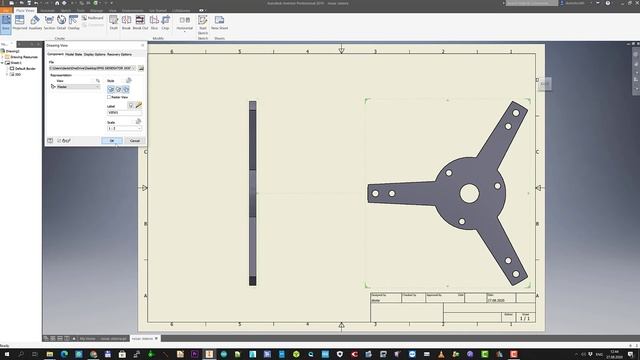Select Shaded style icon
The image size is (640, 360).
126,89
